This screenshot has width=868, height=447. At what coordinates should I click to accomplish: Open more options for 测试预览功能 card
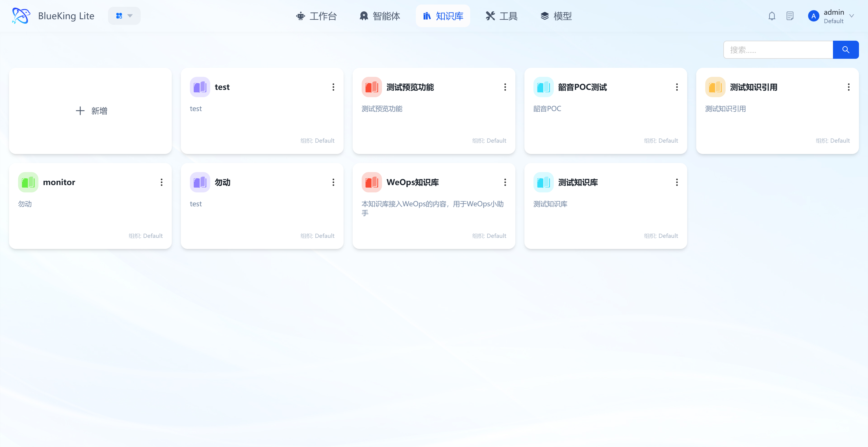505,87
